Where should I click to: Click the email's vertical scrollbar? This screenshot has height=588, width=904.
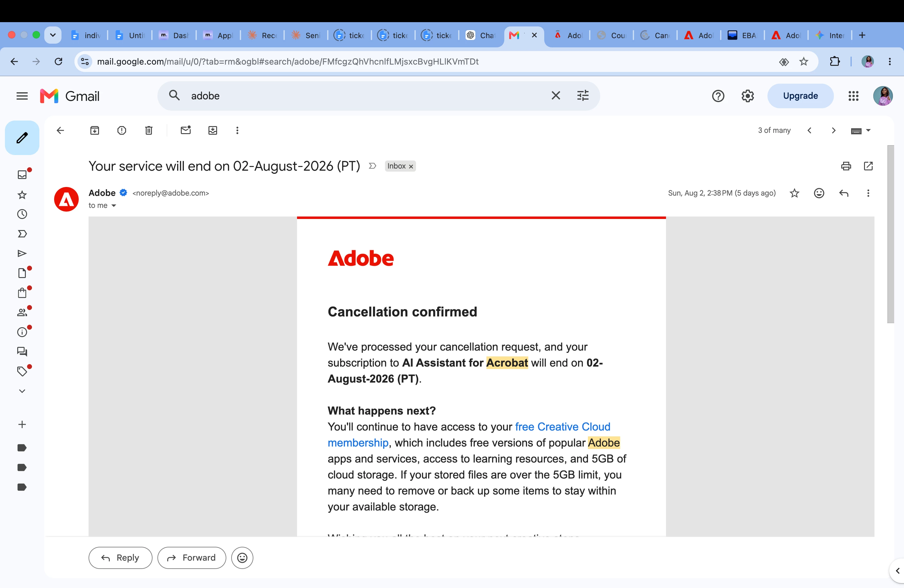[x=890, y=234]
